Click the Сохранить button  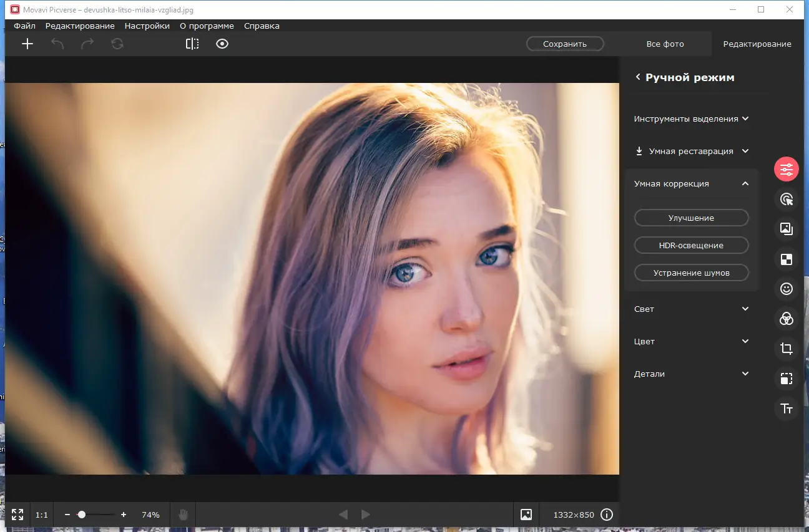(565, 44)
